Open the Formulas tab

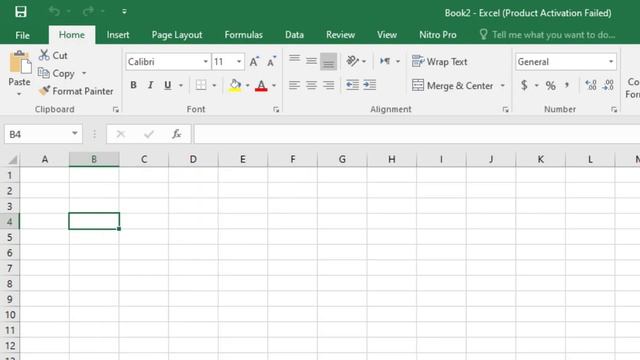pos(243,35)
